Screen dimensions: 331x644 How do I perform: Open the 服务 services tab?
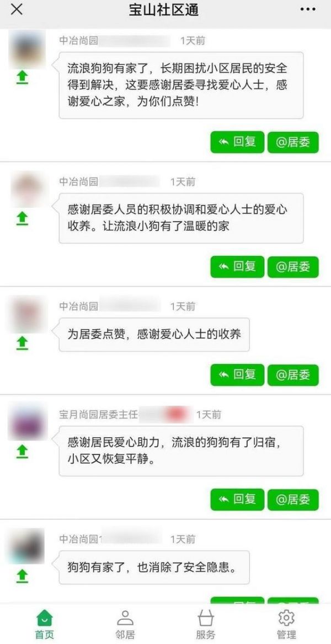[206, 624]
